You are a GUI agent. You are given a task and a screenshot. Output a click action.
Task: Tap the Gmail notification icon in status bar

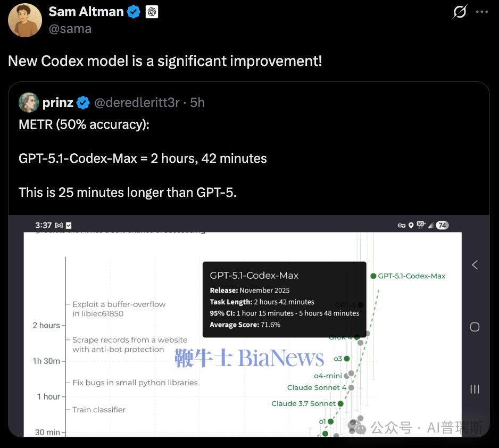pos(59,225)
